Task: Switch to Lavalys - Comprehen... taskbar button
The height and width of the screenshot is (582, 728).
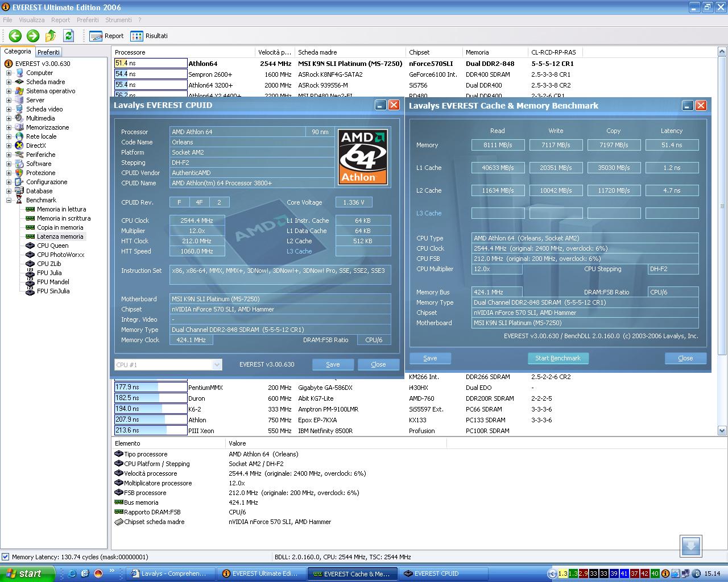Action: point(171,573)
